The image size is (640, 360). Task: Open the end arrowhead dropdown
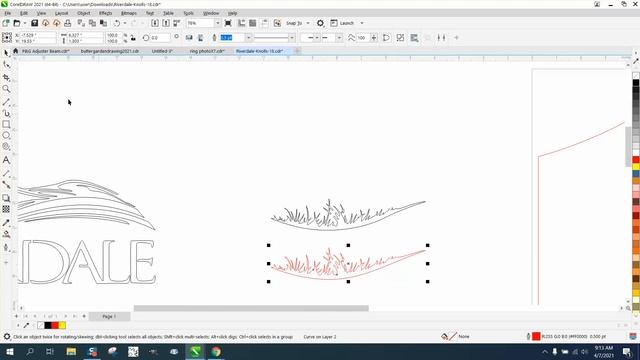point(339,38)
